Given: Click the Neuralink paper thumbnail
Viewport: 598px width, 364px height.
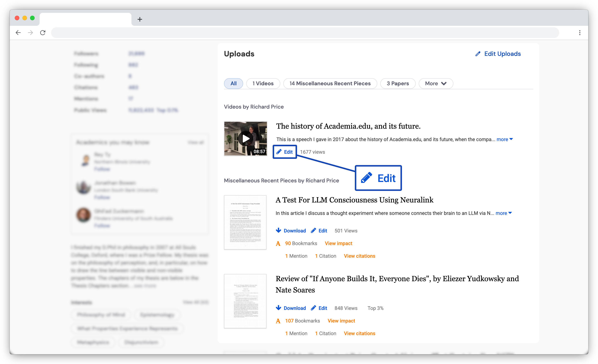Looking at the screenshot, I should click(x=245, y=222).
